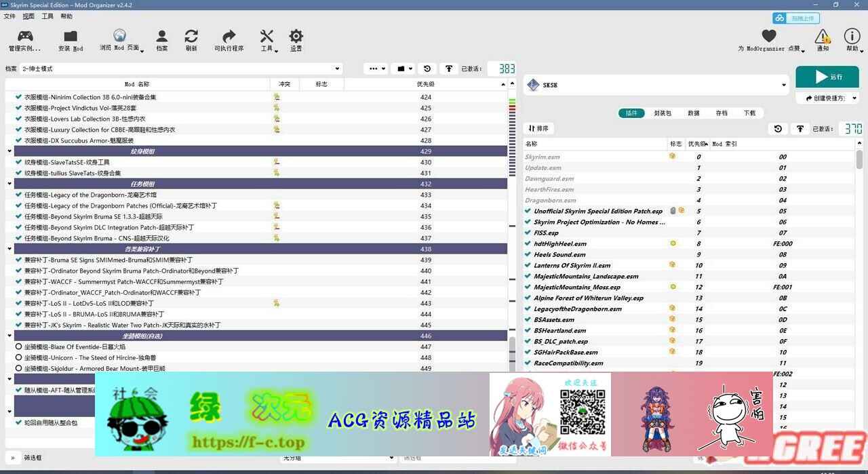Screen dimensions: 868x474
Task: Expand the SKSE executable dropdown
Action: tap(783, 85)
